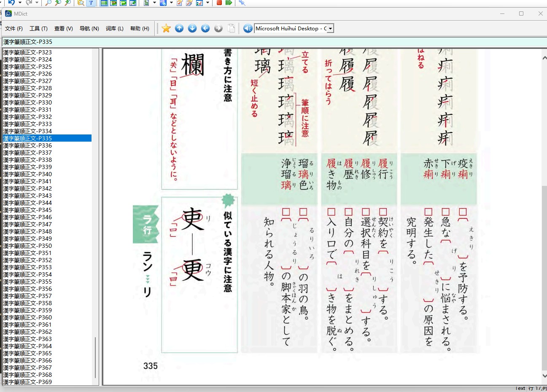Viewport: 547px width, 392px height.
Task: Click redo arrow in background window toolbar
Action: 29,3
